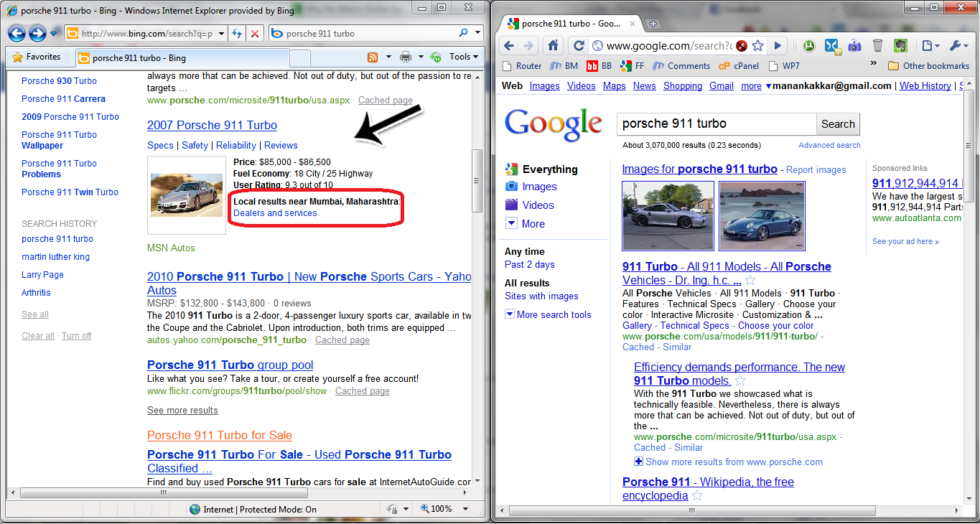This screenshot has height=524, width=980.
Task: Open the IE search provider dropdown
Action: click(477, 33)
